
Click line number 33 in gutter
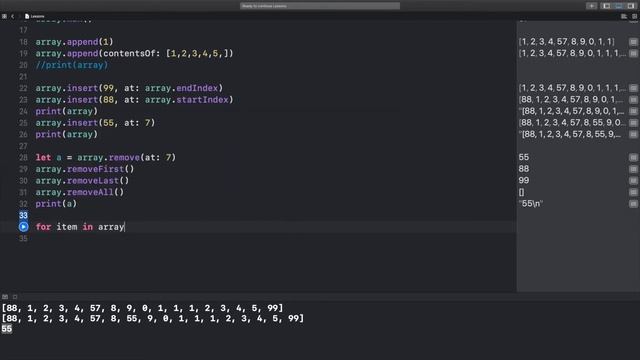(x=23, y=215)
